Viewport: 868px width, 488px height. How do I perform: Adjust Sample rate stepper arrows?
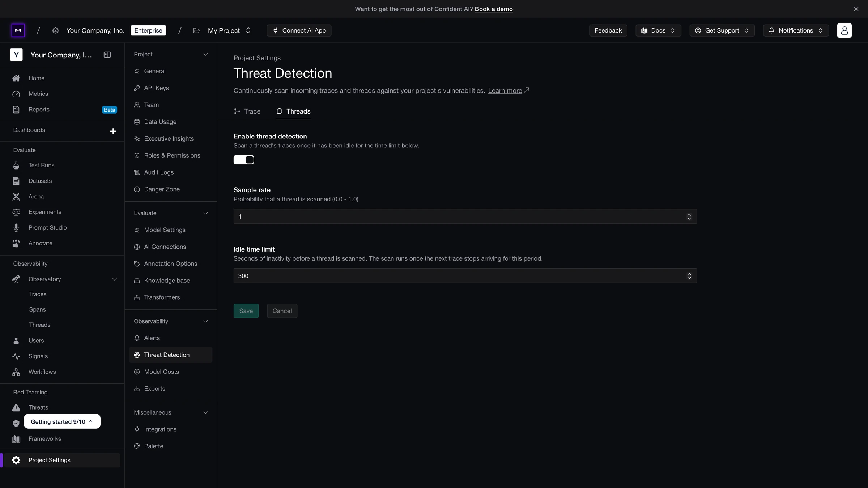pyautogui.click(x=689, y=217)
